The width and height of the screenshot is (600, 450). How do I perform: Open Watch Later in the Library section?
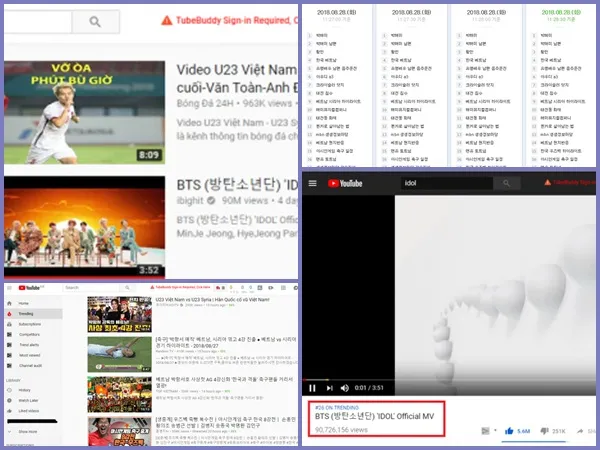pyautogui.click(x=29, y=400)
